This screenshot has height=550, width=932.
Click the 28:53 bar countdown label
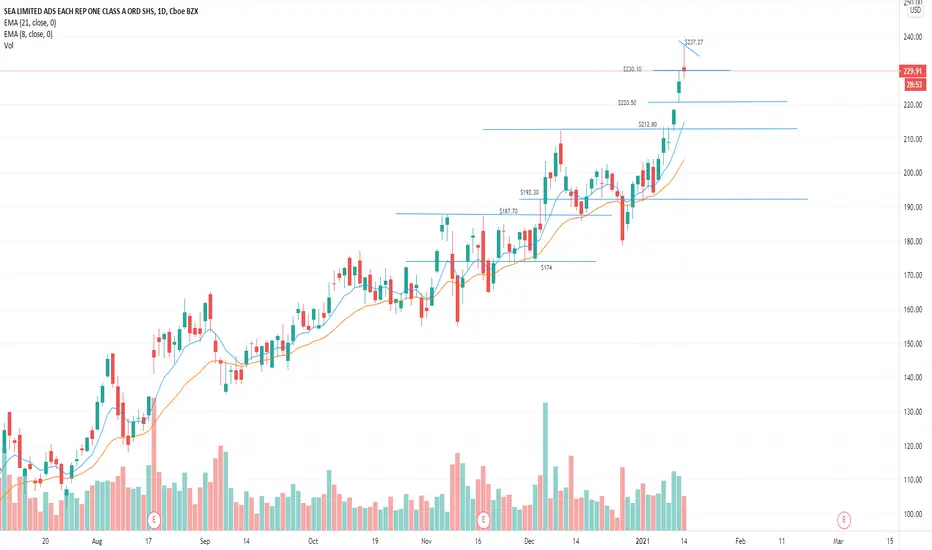pos(914,85)
